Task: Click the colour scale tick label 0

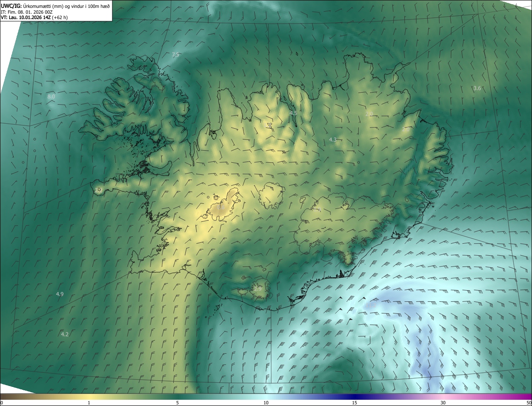Action: [2, 403]
